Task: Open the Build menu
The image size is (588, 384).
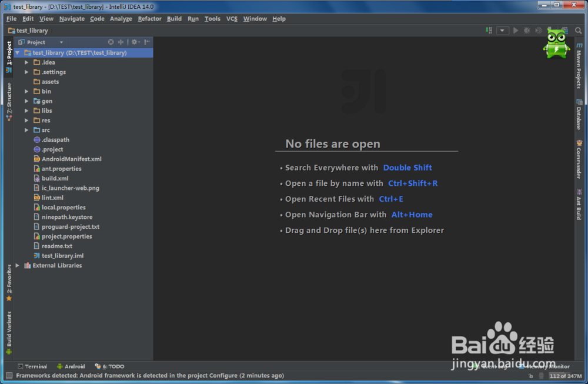Action: coord(175,19)
